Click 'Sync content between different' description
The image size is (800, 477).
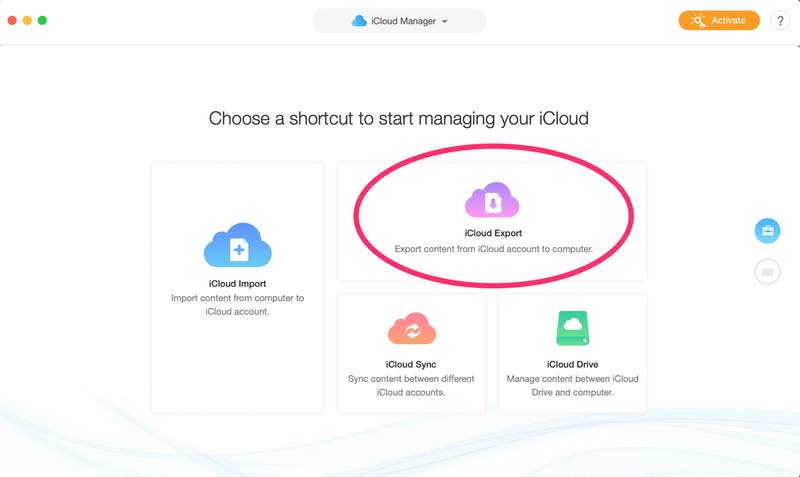(x=411, y=379)
